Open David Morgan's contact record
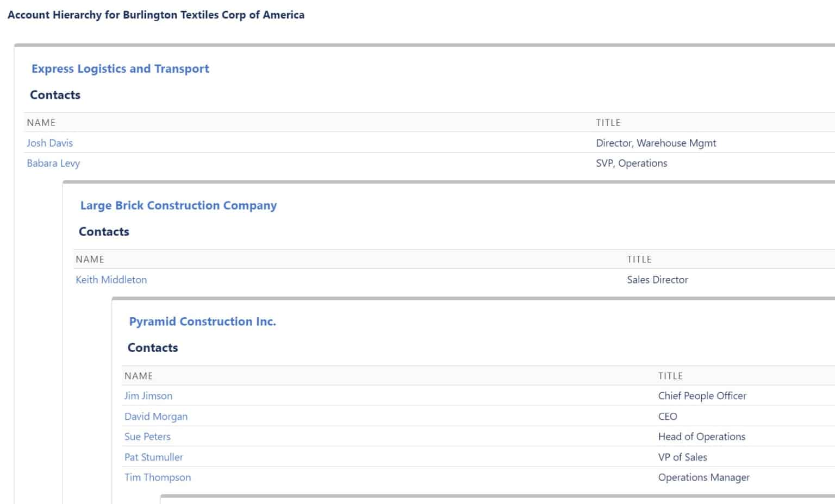 (x=155, y=417)
